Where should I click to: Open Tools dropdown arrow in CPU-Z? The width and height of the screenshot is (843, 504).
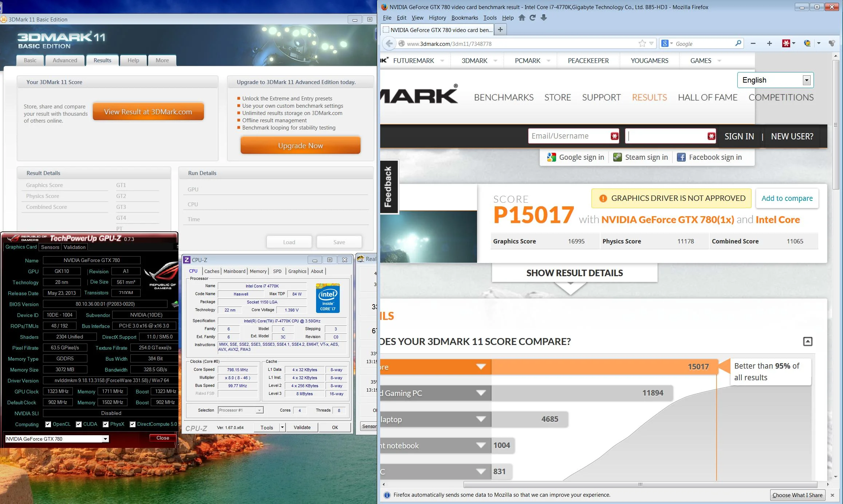pos(282,427)
